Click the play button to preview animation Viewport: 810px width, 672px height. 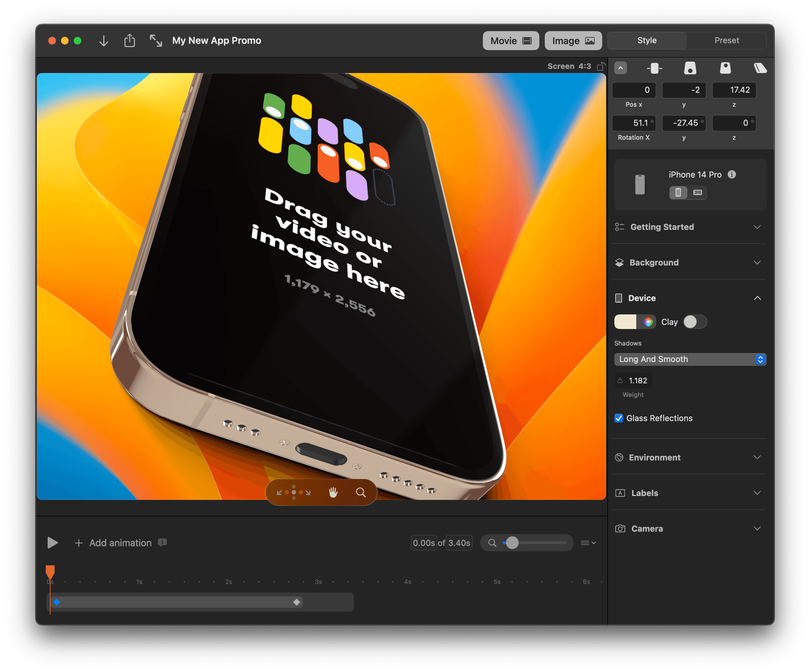(x=53, y=543)
